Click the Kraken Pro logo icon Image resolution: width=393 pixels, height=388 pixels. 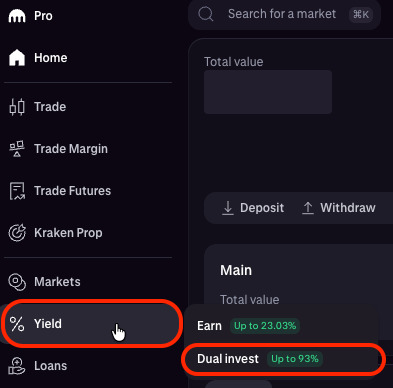(x=17, y=16)
